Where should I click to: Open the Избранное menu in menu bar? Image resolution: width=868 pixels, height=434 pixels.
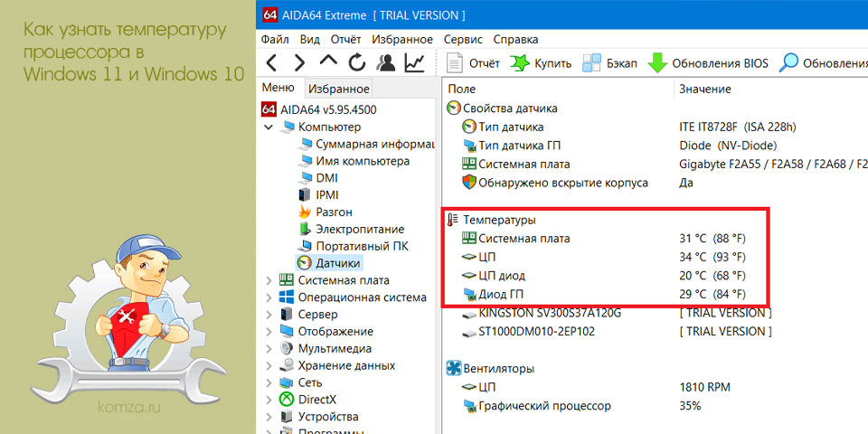pyautogui.click(x=402, y=39)
